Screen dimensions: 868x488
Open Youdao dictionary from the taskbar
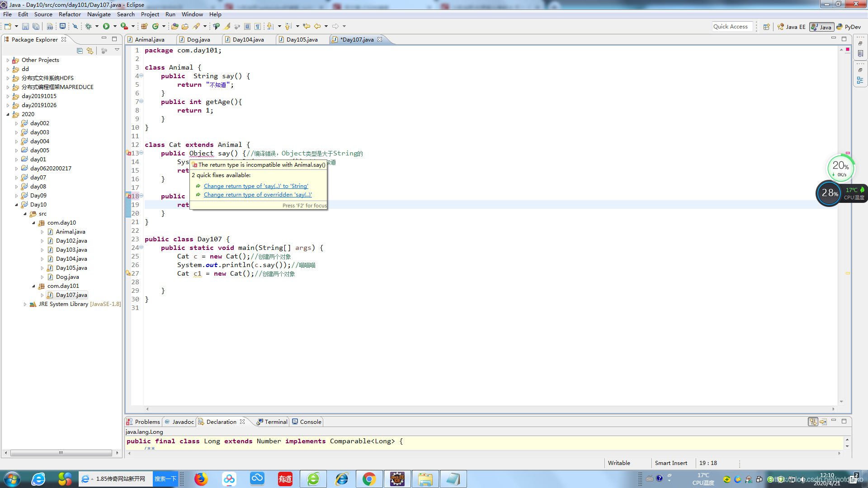point(285,479)
